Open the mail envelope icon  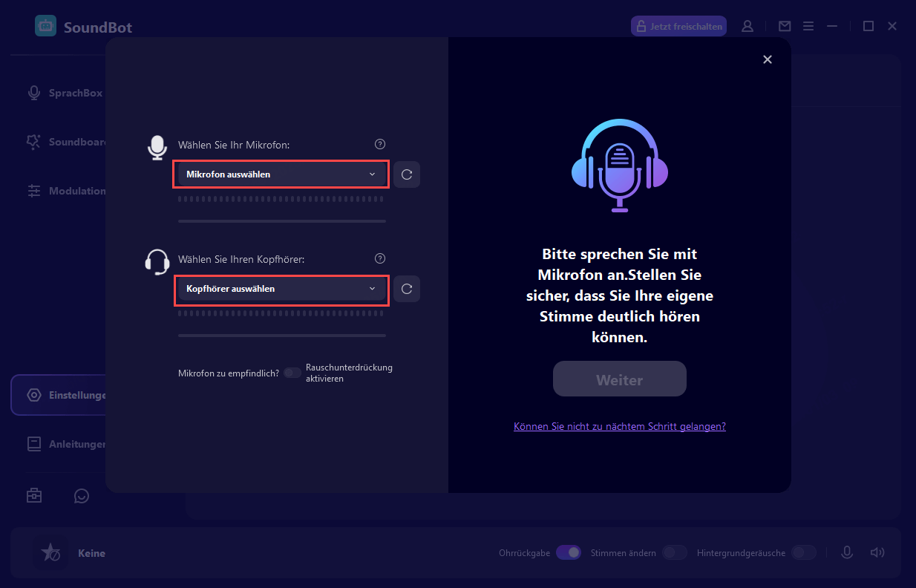pos(785,26)
